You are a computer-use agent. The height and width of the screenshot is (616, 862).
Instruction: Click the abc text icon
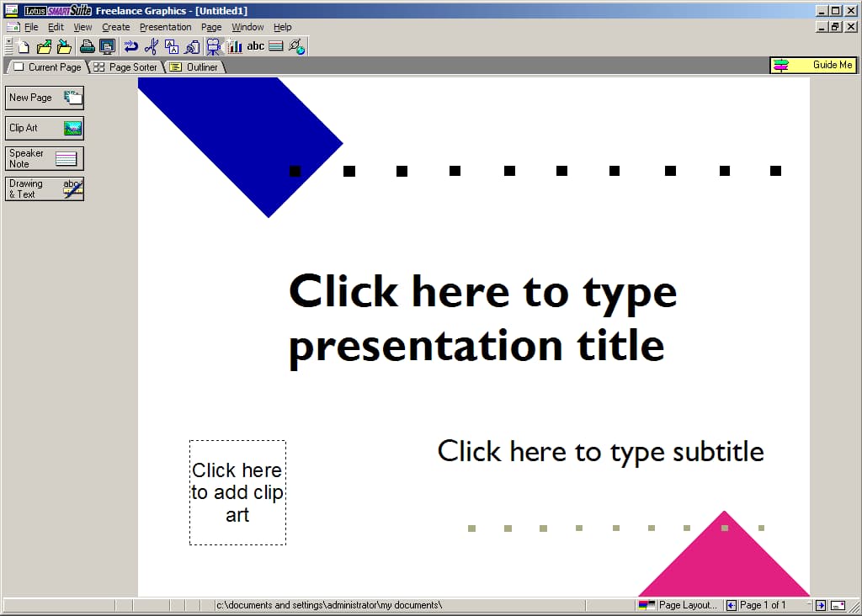(x=255, y=46)
